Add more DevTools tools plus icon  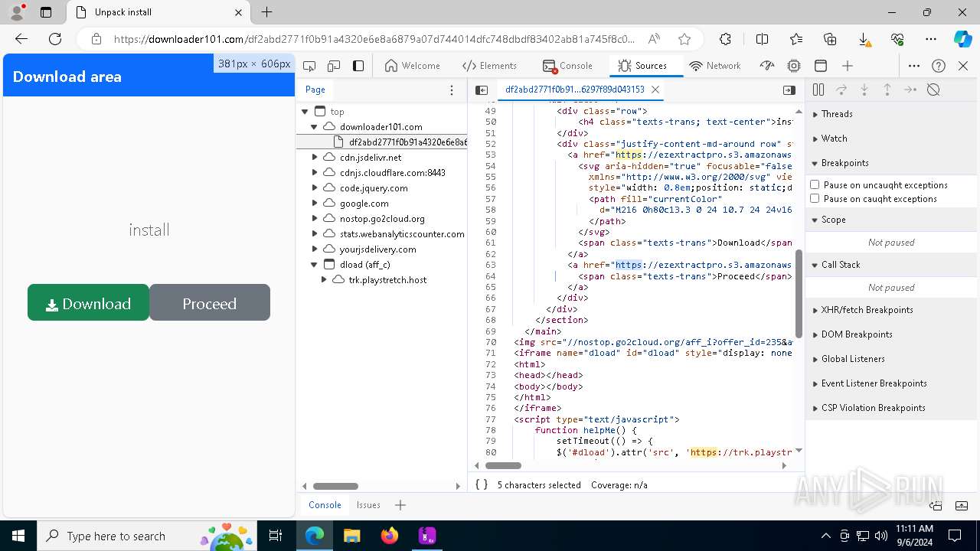848,66
